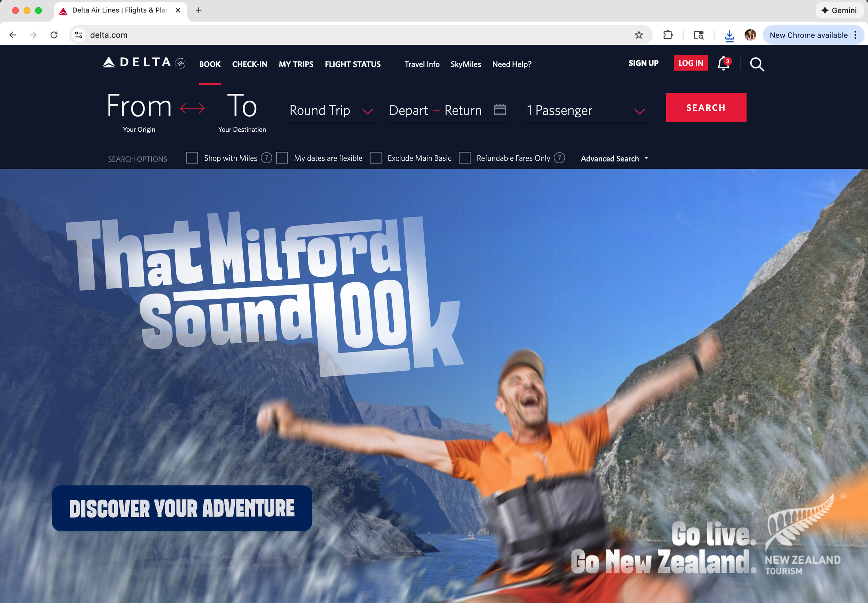This screenshot has height=603, width=868.
Task: Open the CHECK-IN tab
Action: tap(250, 64)
